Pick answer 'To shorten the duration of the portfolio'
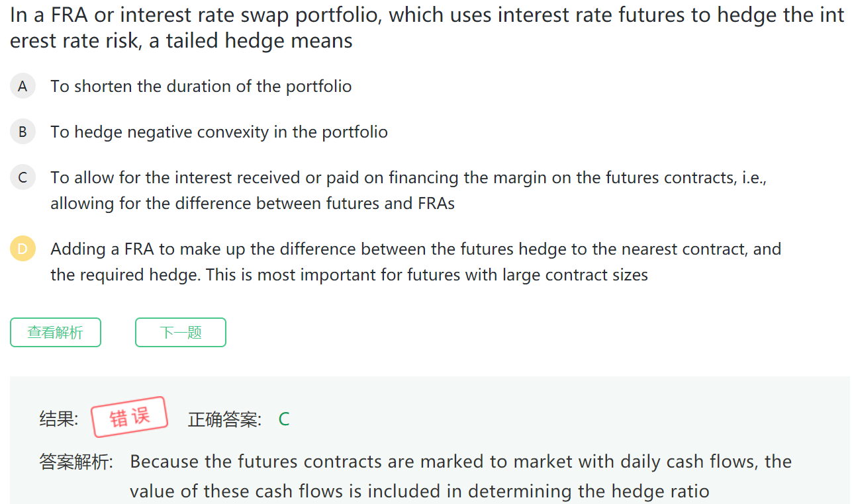The width and height of the screenshot is (852, 504). (201, 87)
